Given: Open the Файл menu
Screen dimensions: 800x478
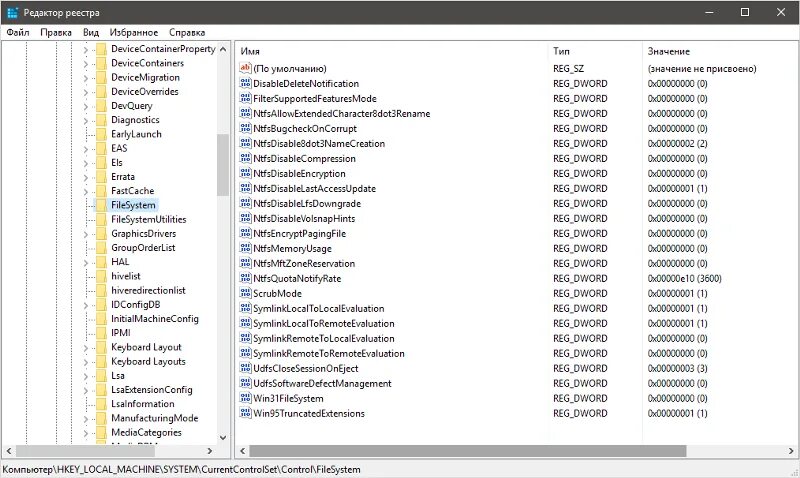Looking at the screenshot, I should (18, 32).
